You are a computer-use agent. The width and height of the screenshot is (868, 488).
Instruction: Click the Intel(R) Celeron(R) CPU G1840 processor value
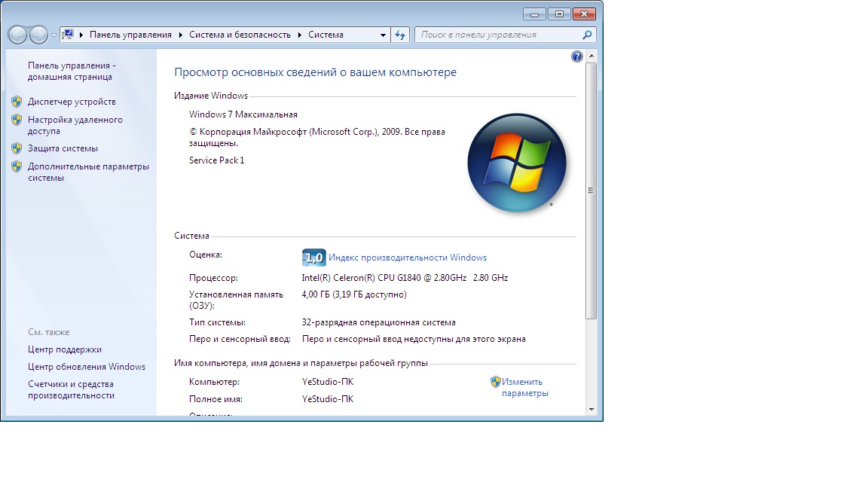405,278
